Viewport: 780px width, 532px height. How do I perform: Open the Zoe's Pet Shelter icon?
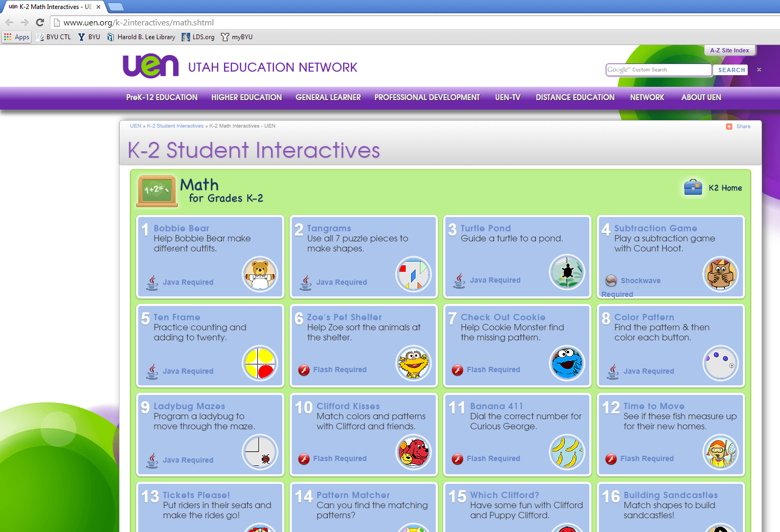[x=414, y=363]
